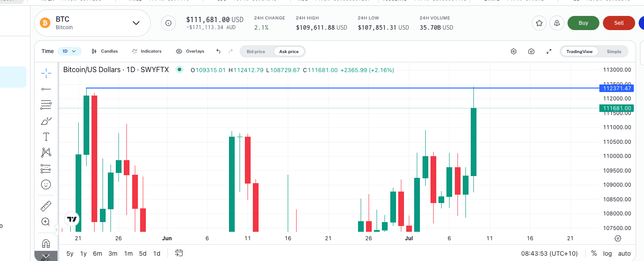Set range to 1d
Screen dimensions: 644x261
coord(156,253)
